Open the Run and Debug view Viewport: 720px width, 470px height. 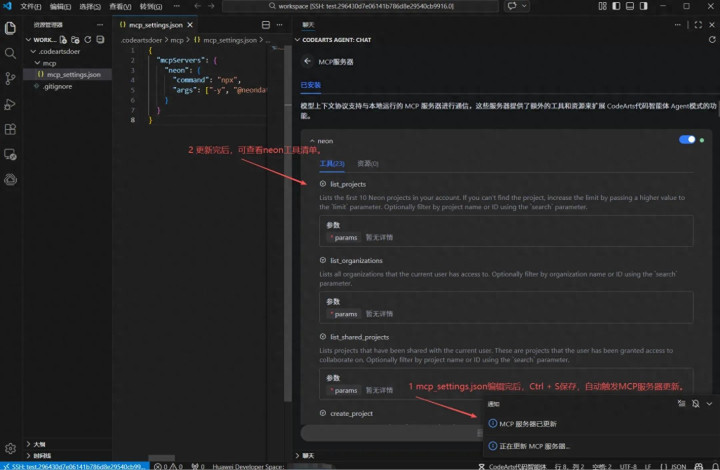(10, 104)
